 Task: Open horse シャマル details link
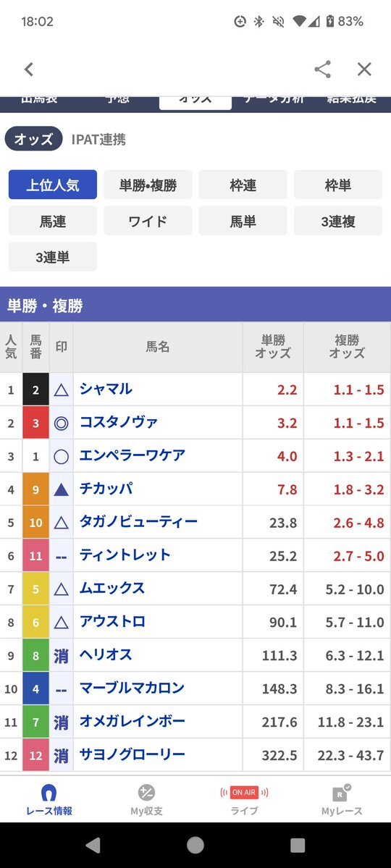tap(106, 389)
